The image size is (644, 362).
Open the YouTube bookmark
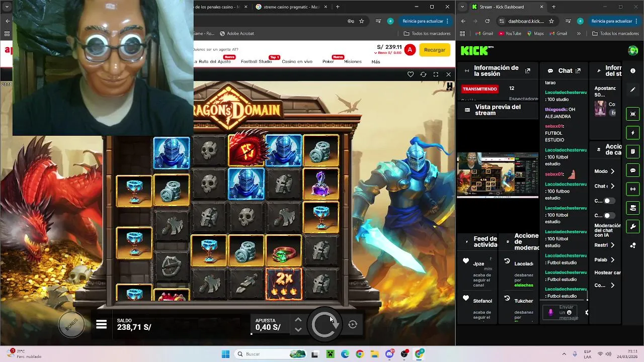pyautogui.click(x=510, y=34)
